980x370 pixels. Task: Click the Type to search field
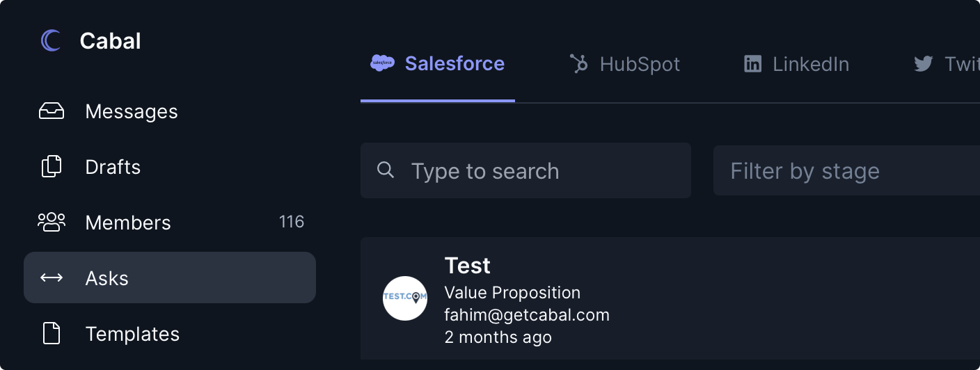525,170
